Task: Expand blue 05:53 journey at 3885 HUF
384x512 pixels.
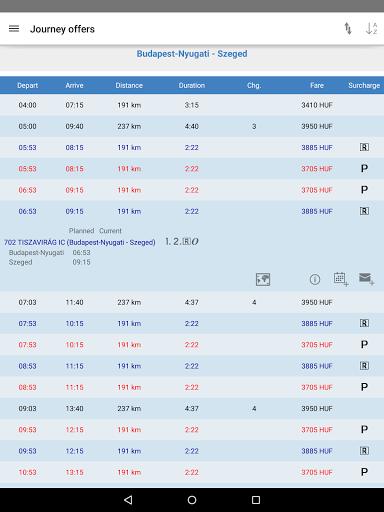Action: click(192, 147)
